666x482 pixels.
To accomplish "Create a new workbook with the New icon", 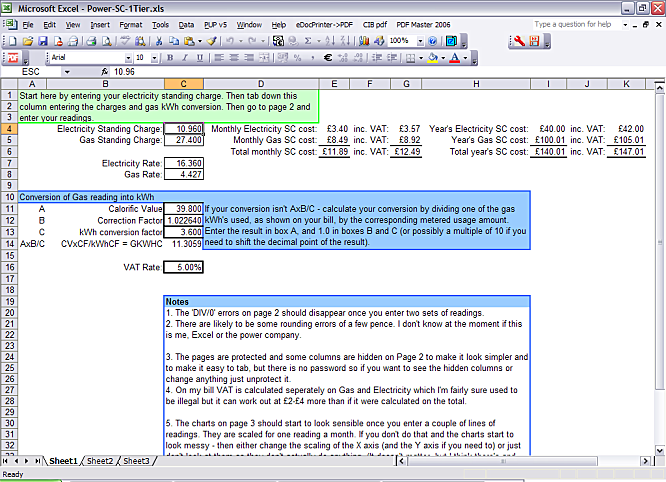I will [13, 41].
